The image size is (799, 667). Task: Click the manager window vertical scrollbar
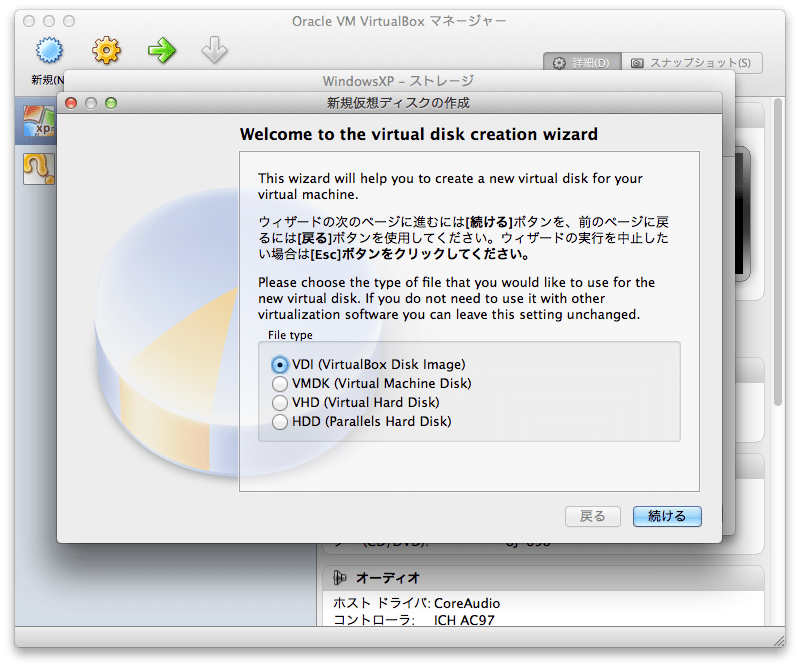pyautogui.click(x=778, y=252)
